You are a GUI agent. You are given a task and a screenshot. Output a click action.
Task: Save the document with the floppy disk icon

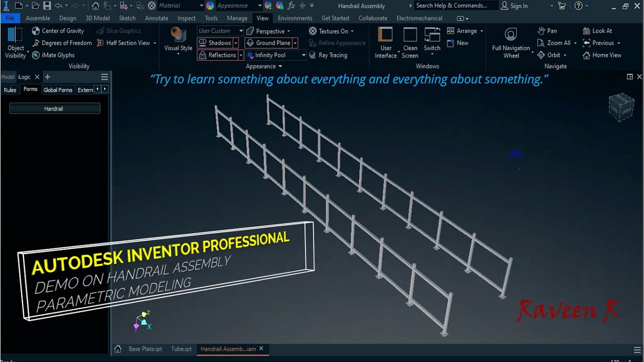(x=47, y=6)
